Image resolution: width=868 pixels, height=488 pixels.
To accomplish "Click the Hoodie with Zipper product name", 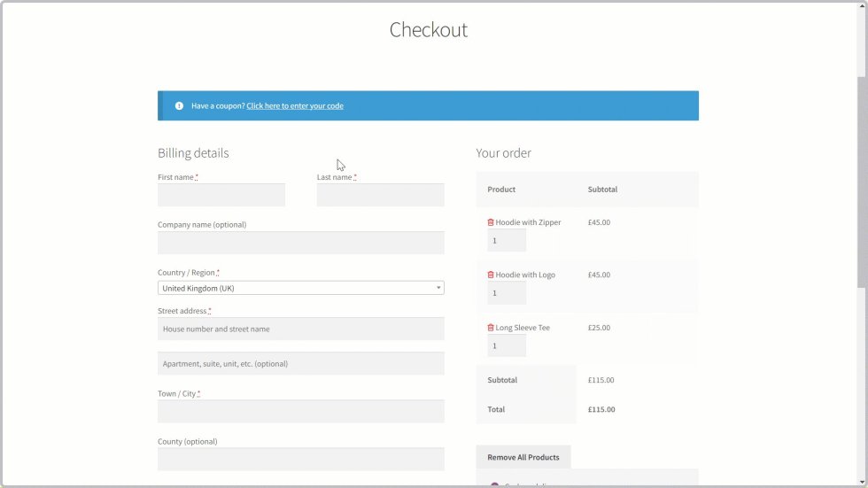I will coord(528,222).
